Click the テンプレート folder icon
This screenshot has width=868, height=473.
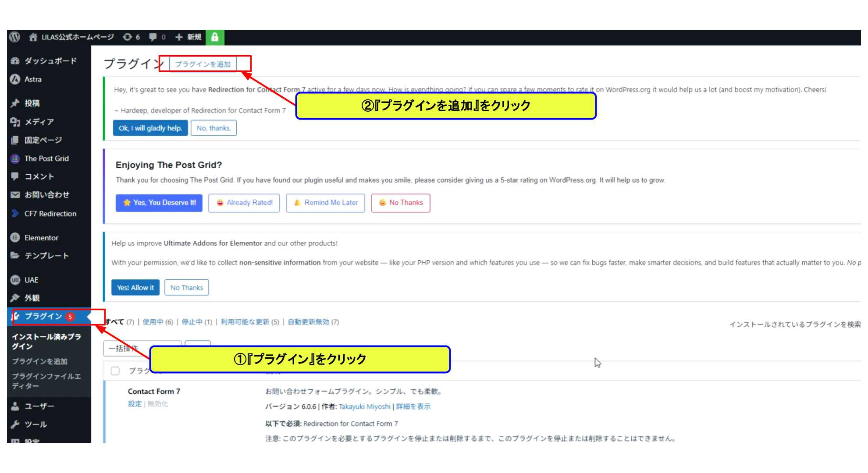coord(15,255)
